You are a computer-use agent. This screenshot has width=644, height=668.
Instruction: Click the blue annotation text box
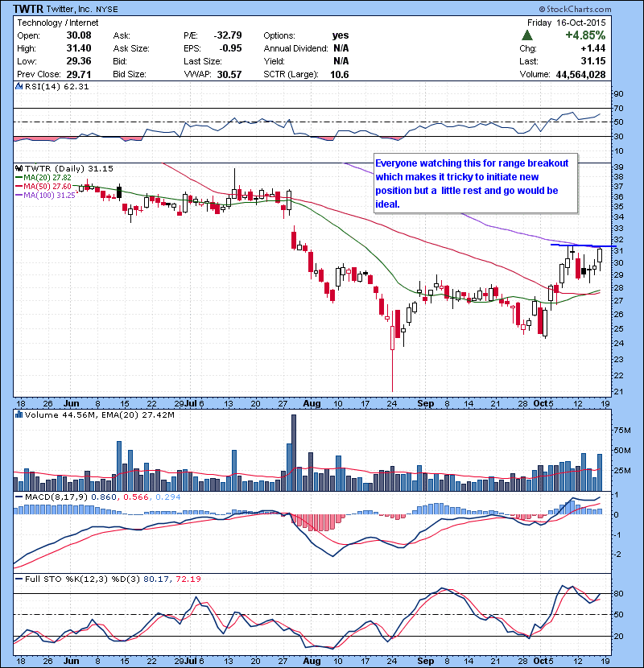coord(476,183)
